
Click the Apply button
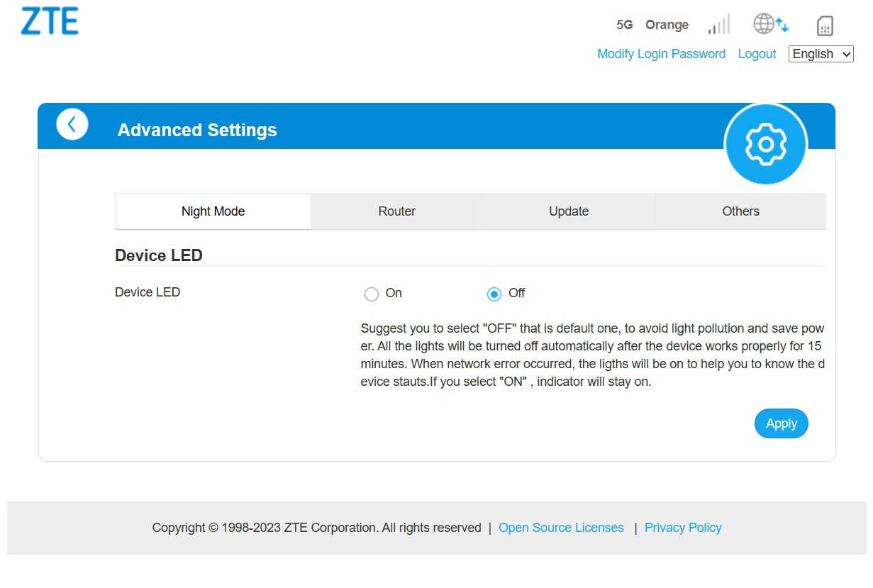(782, 423)
